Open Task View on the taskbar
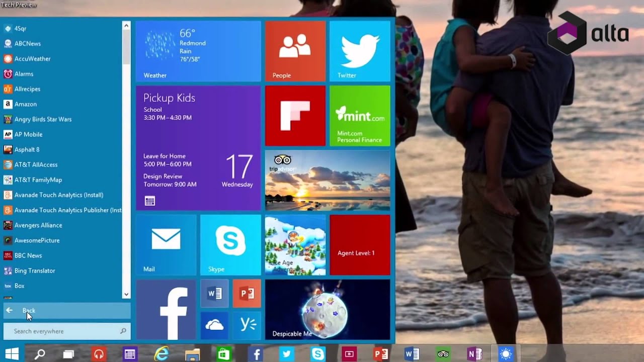Image resolution: width=644 pixels, height=362 pixels. (x=68, y=354)
